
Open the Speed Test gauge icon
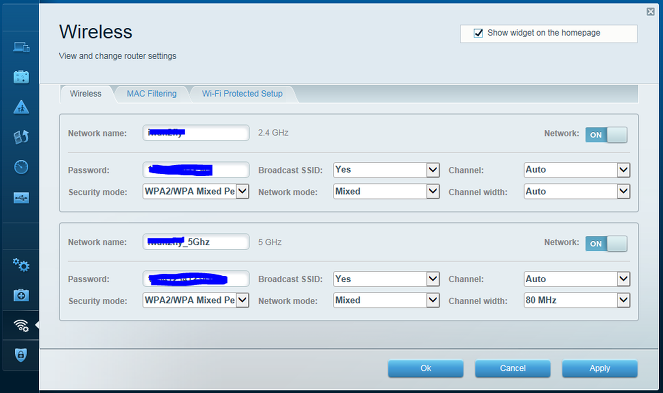21,167
